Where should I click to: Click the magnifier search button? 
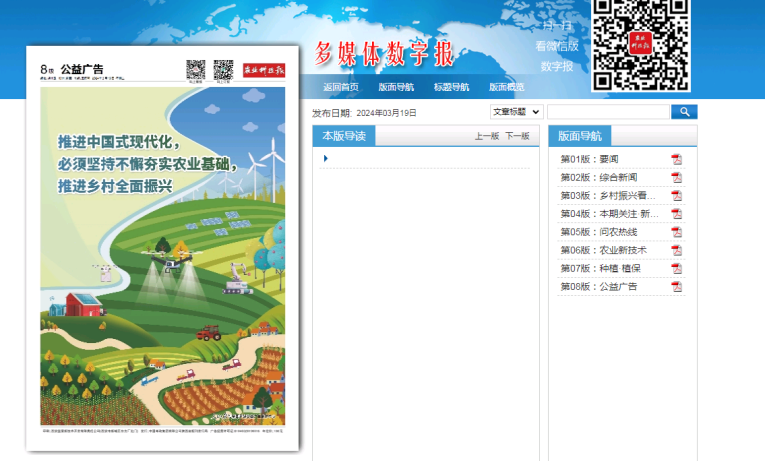(x=684, y=112)
